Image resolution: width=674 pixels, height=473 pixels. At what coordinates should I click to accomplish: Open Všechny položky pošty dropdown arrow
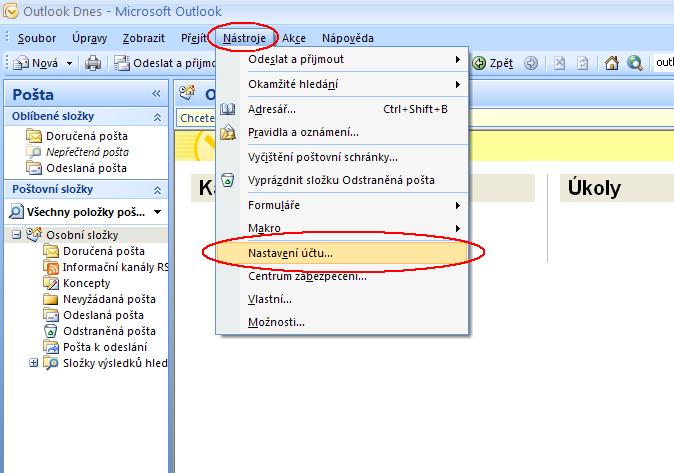click(x=157, y=212)
